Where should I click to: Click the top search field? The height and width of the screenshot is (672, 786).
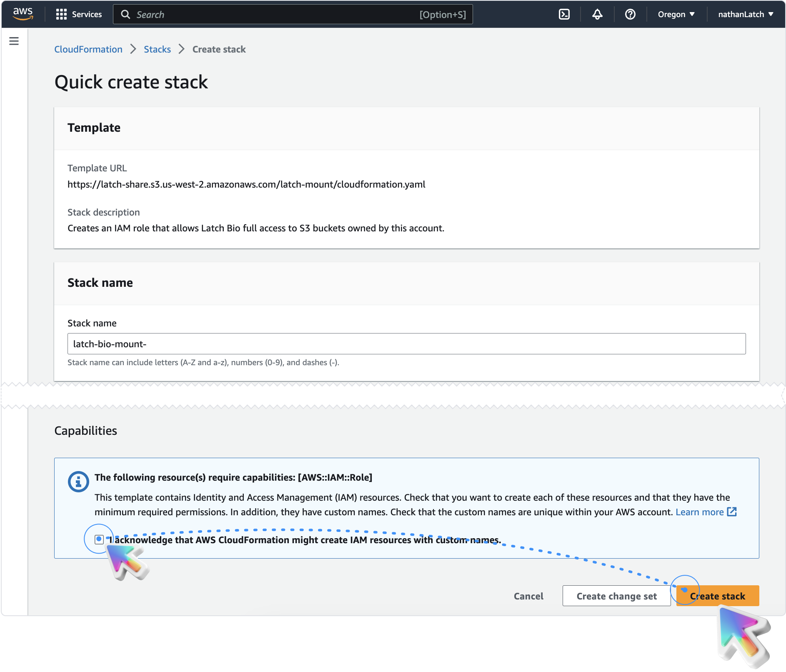pos(293,14)
